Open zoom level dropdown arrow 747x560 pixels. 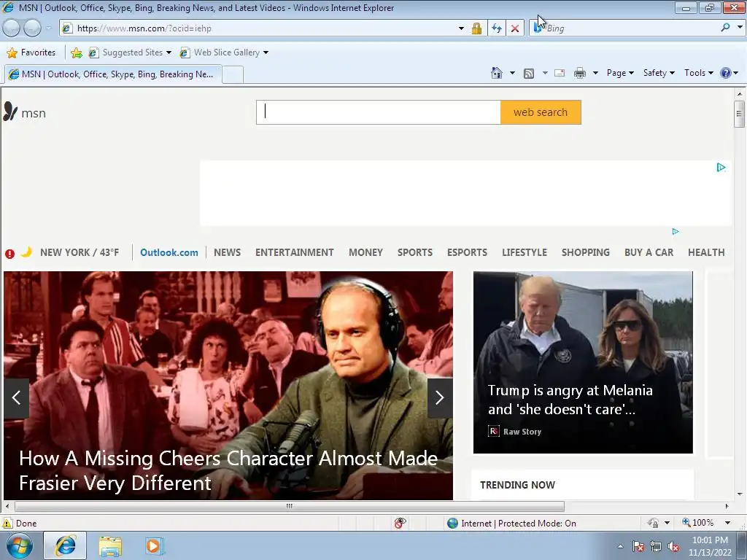pyautogui.click(x=727, y=523)
